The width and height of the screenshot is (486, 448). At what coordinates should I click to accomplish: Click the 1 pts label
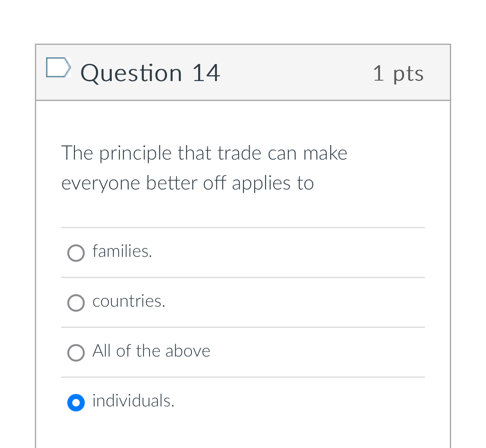398,73
